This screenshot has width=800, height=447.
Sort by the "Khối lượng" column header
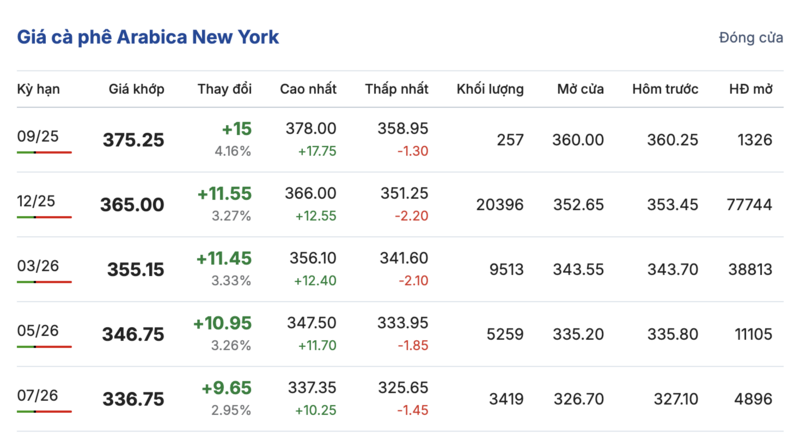click(x=490, y=89)
